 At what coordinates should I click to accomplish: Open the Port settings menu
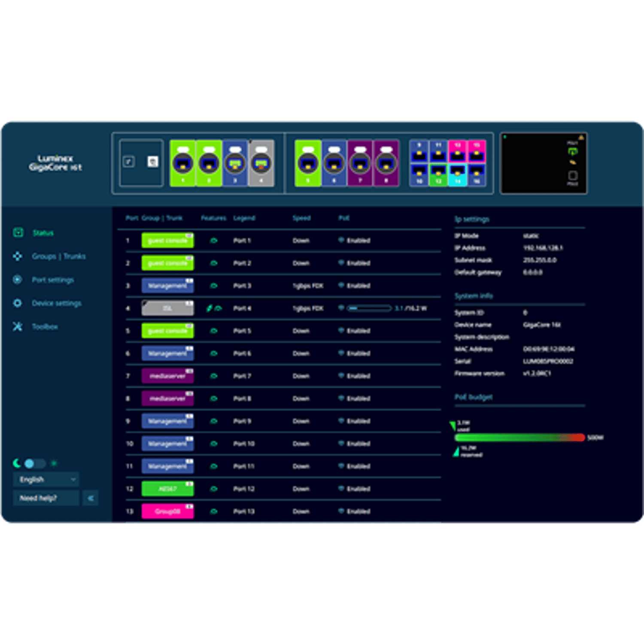pyautogui.click(x=53, y=280)
